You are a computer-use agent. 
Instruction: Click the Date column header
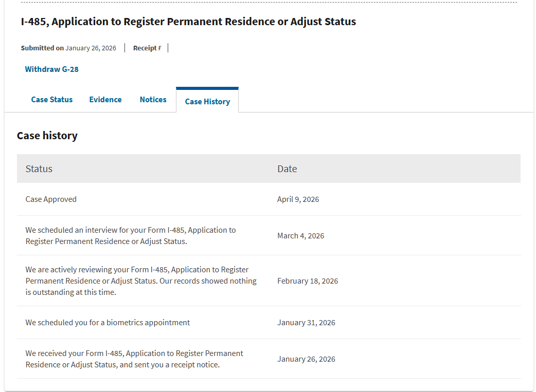pyautogui.click(x=287, y=169)
